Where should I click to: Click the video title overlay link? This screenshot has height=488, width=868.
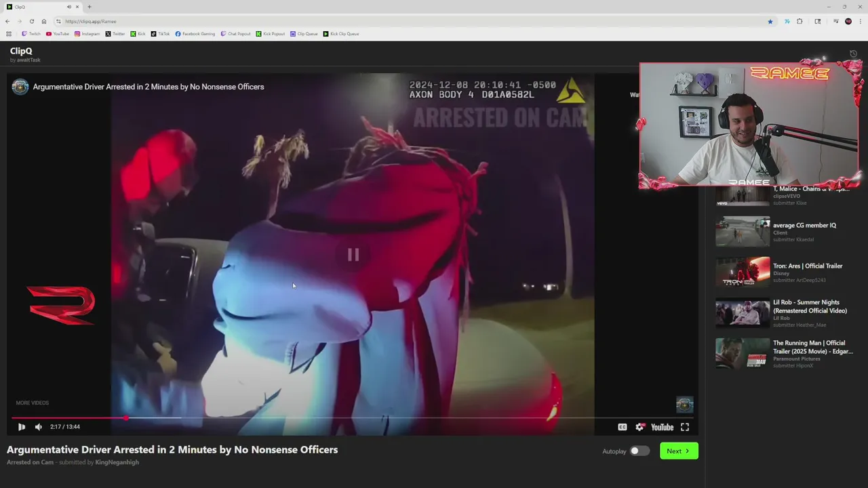pos(149,87)
